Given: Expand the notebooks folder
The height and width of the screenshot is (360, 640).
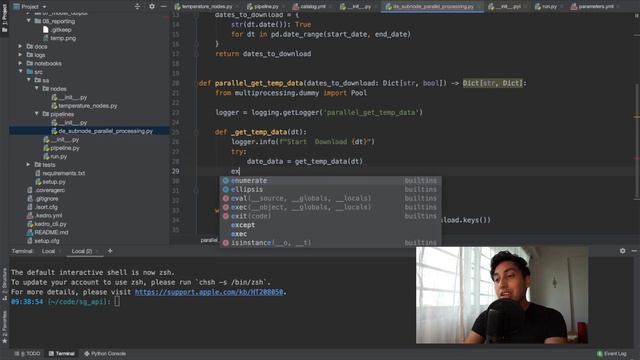Looking at the screenshot, I should 20,63.
